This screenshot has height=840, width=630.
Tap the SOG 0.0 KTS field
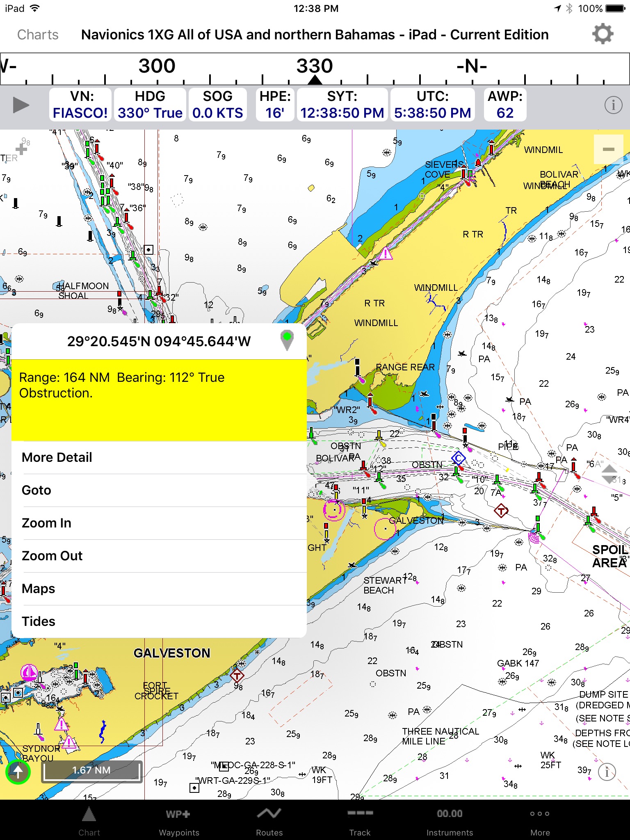coord(218,105)
